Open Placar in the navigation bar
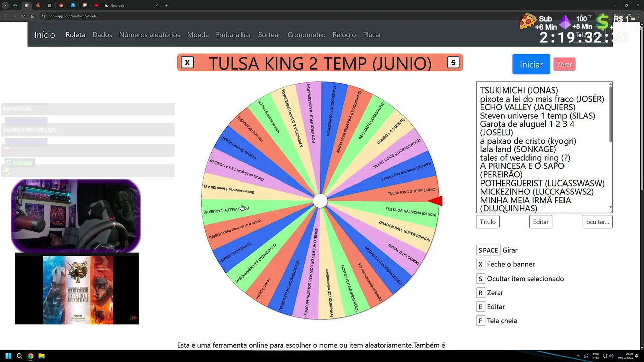 (372, 35)
